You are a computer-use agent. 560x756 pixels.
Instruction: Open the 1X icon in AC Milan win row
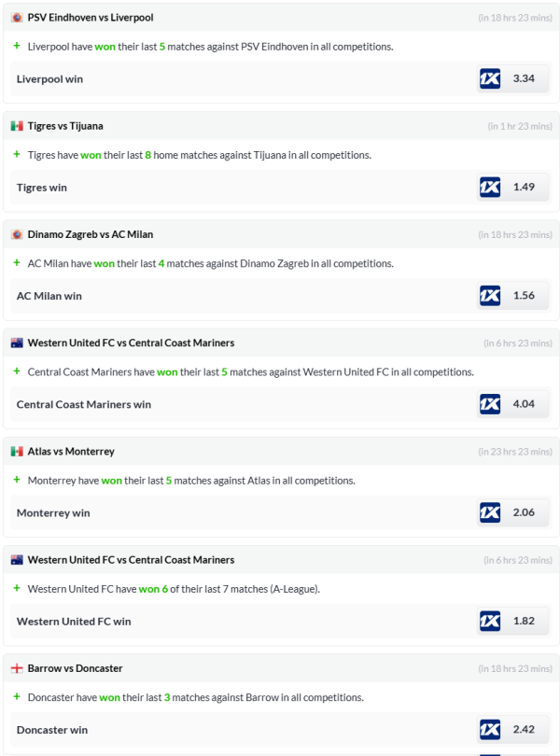[x=490, y=295]
